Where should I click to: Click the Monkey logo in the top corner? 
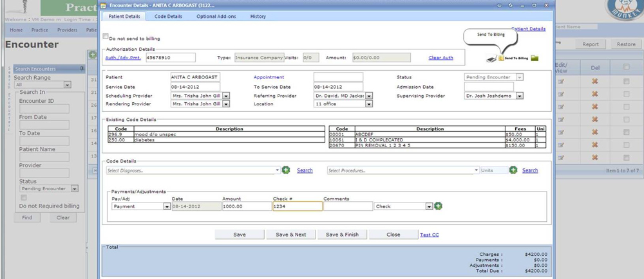624,9
